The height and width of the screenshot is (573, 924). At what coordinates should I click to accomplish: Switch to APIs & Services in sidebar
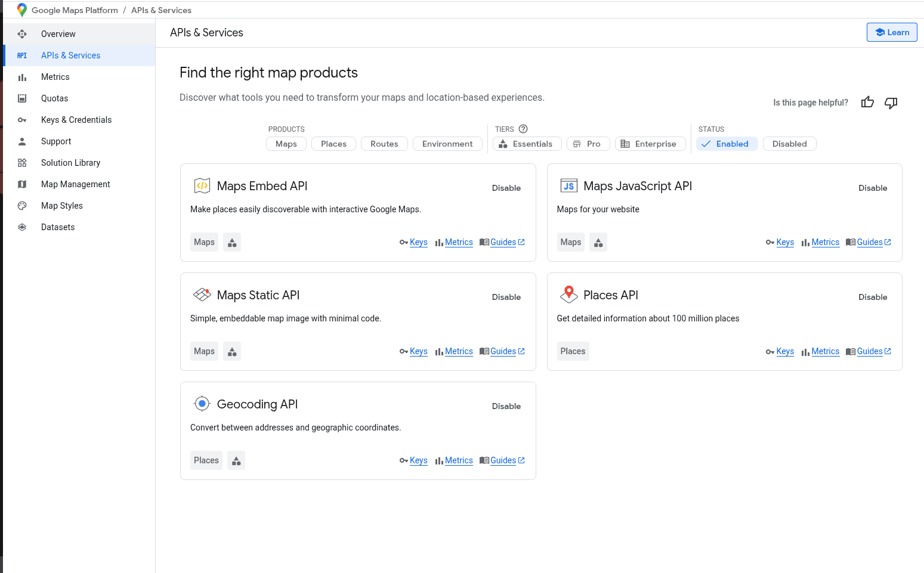point(70,55)
